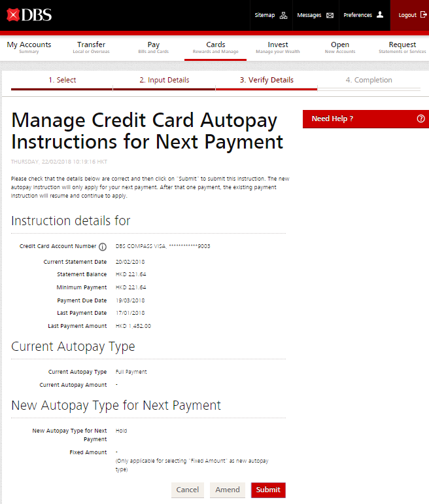
Task: Expand the Need Help panel
Action: [332, 118]
